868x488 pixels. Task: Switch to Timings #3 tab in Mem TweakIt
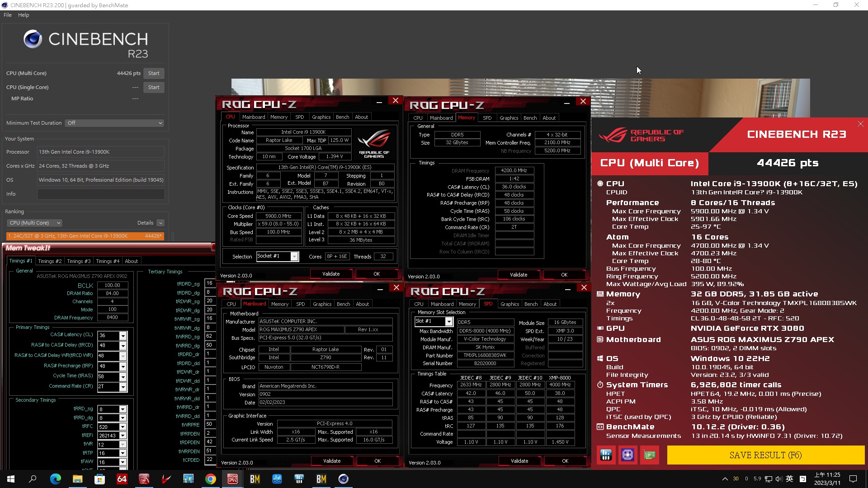[x=79, y=261]
